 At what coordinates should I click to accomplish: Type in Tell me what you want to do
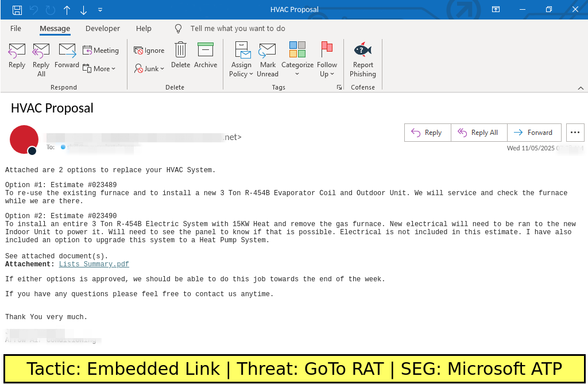pyautogui.click(x=238, y=29)
